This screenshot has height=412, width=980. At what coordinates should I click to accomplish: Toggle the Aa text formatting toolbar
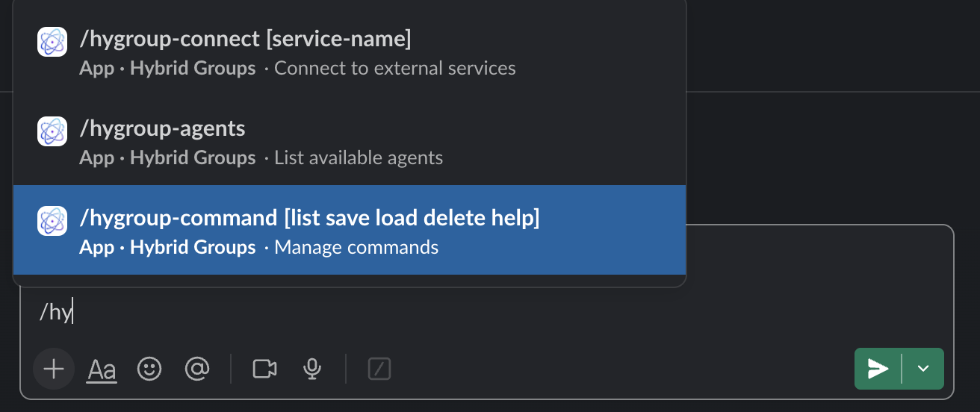tap(102, 369)
